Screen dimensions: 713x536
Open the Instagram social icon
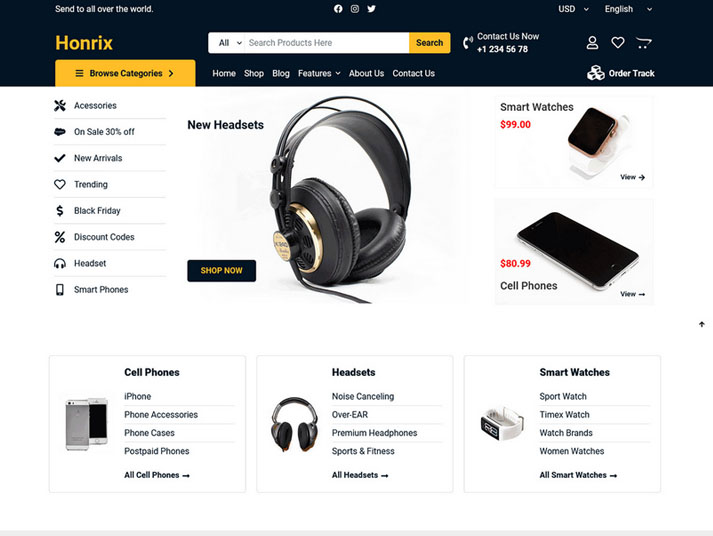[x=355, y=9]
